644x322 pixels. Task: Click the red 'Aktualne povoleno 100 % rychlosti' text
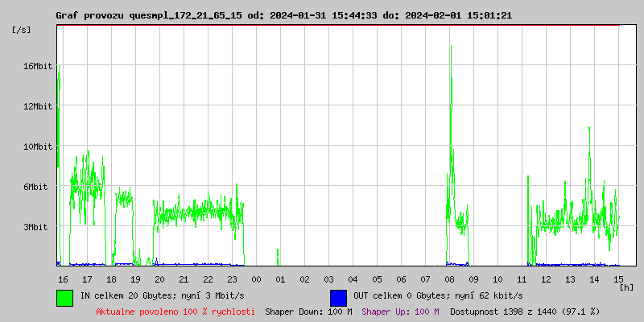click(x=175, y=311)
